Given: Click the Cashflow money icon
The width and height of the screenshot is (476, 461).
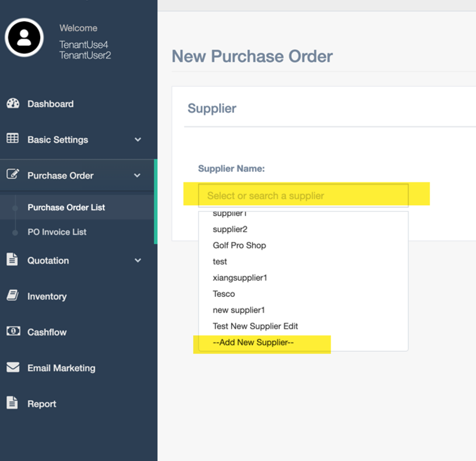Looking at the screenshot, I should coord(13,331).
